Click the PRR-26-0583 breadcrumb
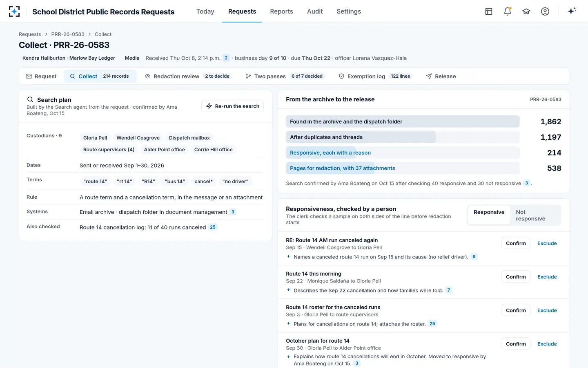Viewport: 588px width, 368px height. [68, 34]
